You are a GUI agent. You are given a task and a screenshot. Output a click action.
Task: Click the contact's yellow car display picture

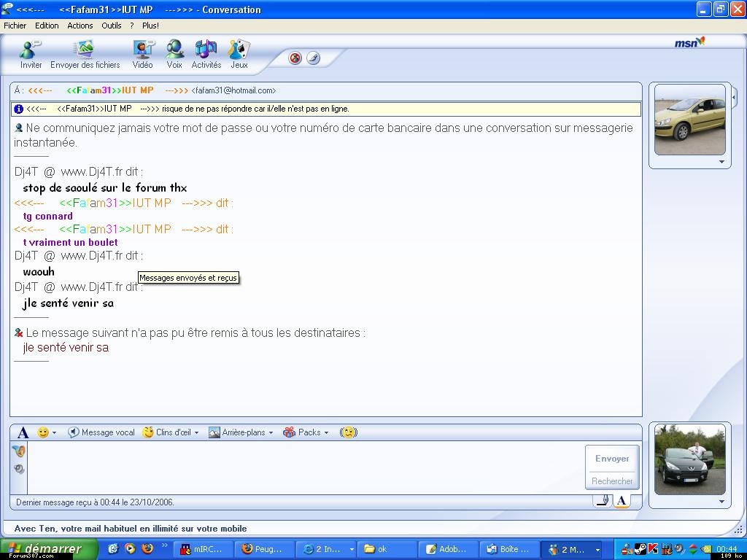[x=689, y=119]
